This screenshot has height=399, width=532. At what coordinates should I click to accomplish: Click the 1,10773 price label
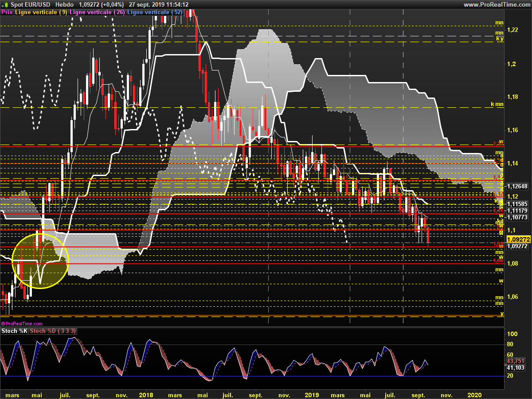[x=517, y=217]
